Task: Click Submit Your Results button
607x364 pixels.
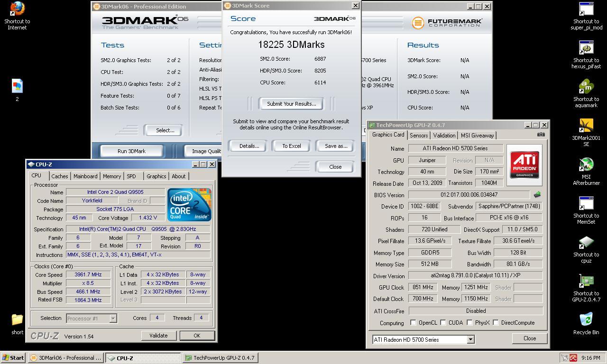Action: pyautogui.click(x=292, y=104)
